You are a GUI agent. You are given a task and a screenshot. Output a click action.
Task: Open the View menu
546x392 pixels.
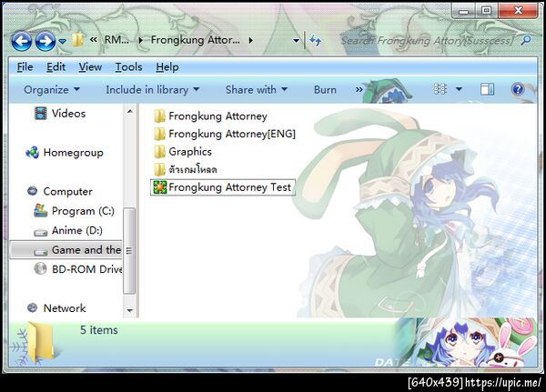90,66
